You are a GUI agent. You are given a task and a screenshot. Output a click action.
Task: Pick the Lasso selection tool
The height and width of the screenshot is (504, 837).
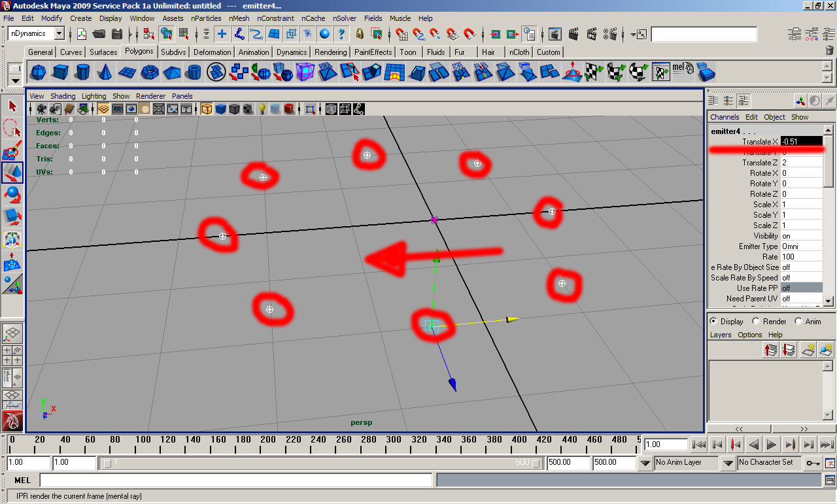coord(12,128)
